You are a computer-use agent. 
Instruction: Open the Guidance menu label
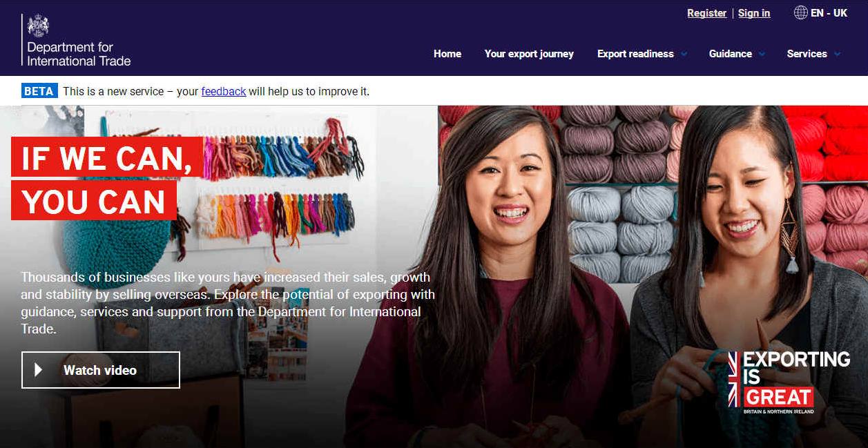pos(731,54)
